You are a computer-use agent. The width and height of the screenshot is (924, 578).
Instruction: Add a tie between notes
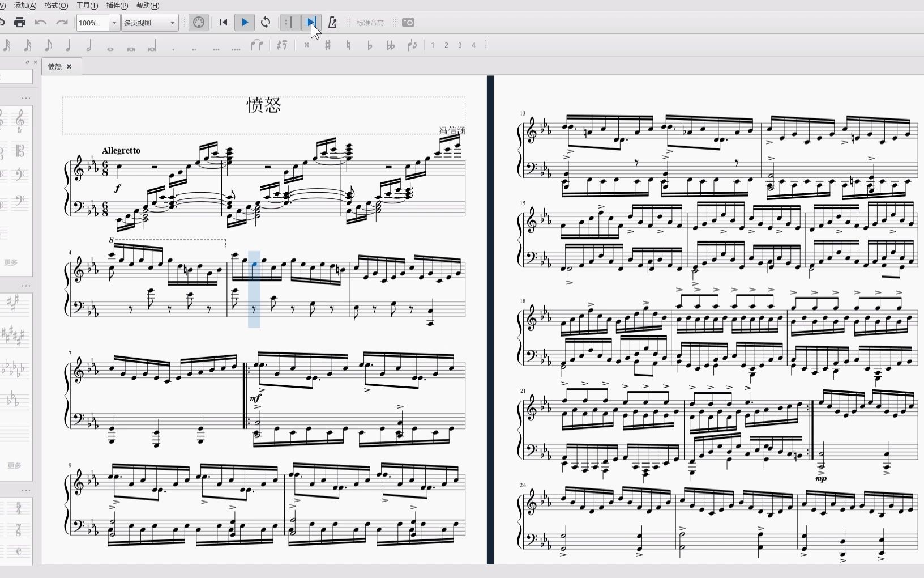coord(257,45)
